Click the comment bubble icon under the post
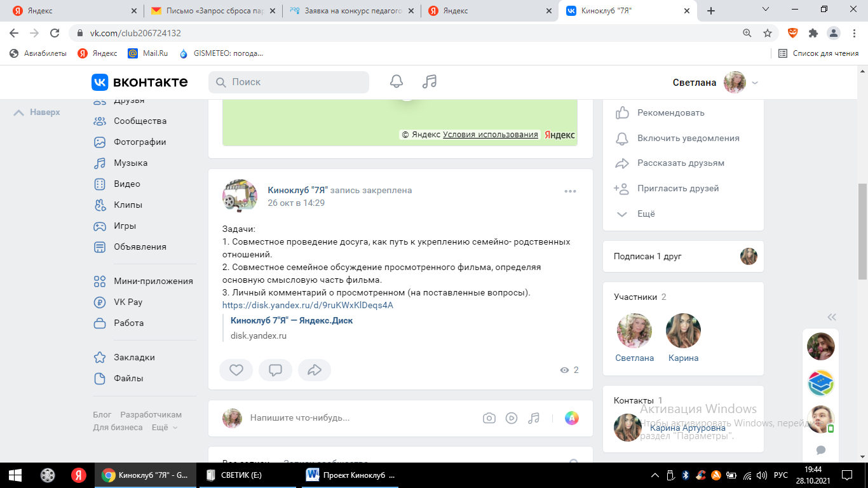The image size is (868, 488). pos(275,370)
